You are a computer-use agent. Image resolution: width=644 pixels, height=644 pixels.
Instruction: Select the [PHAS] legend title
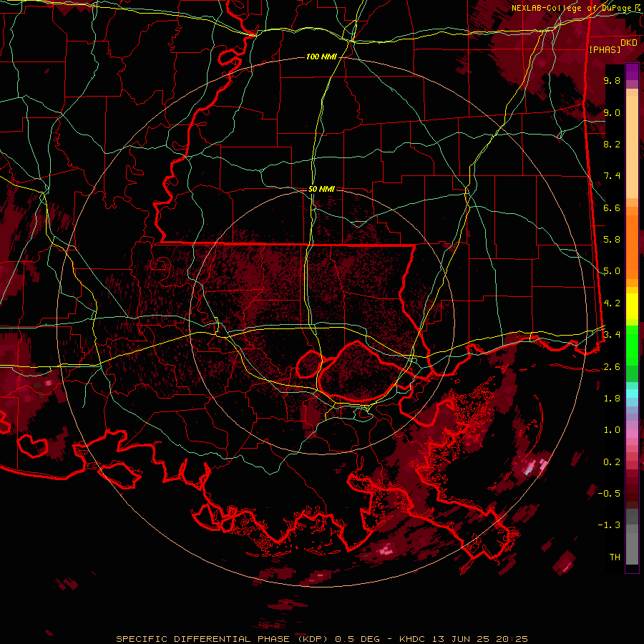[x=605, y=49]
